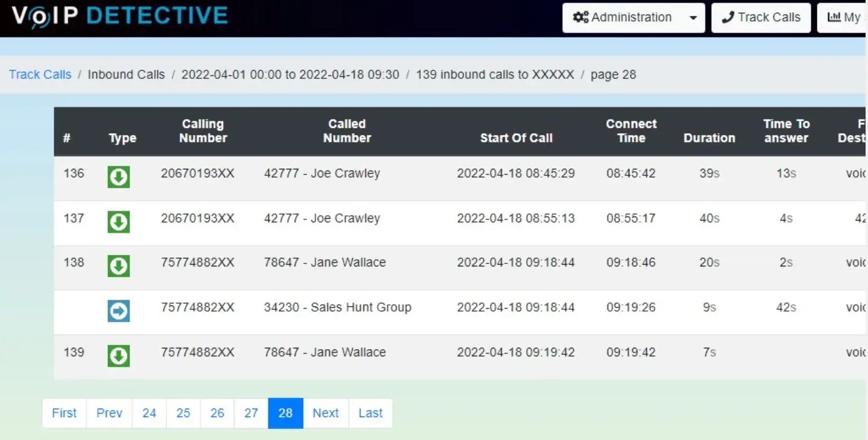Open the Track Calls button in header

761,17
